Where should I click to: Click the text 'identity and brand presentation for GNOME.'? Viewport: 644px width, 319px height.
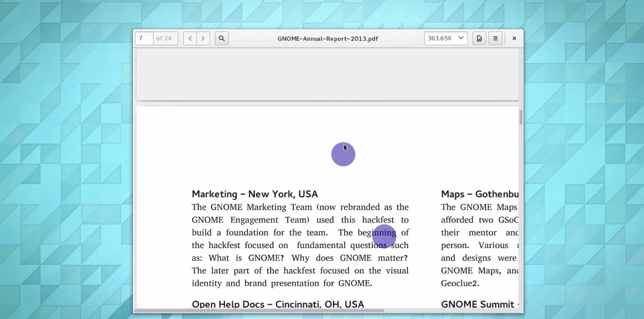tap(282, 283)
